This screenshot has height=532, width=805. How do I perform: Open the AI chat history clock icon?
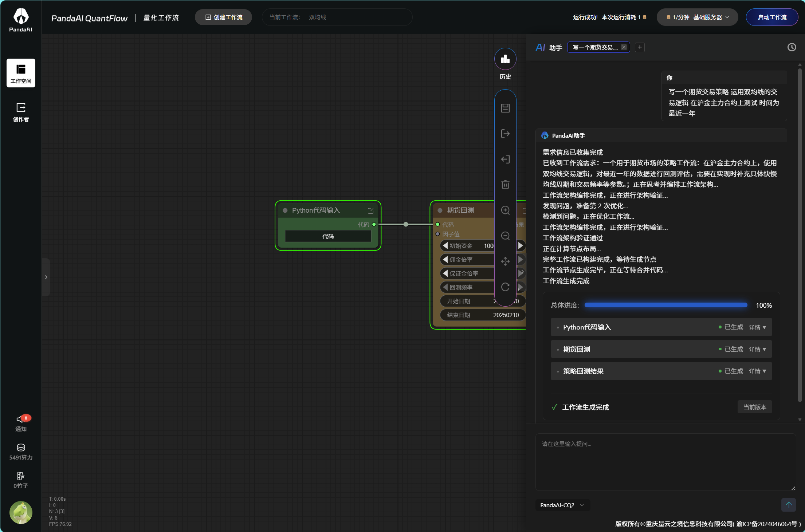792,47
